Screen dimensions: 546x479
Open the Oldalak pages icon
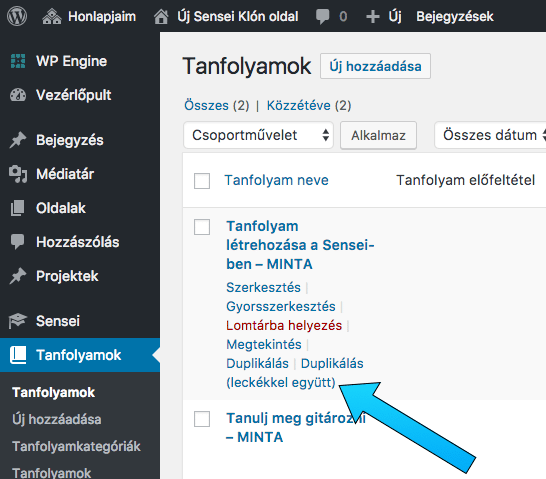pos(17,208)
